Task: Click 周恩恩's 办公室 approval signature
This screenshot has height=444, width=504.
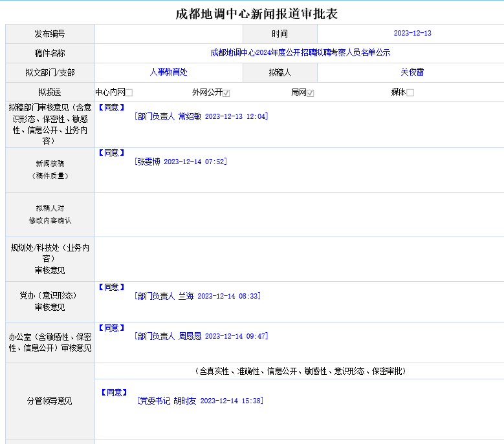Action: [x=201, y=337]
